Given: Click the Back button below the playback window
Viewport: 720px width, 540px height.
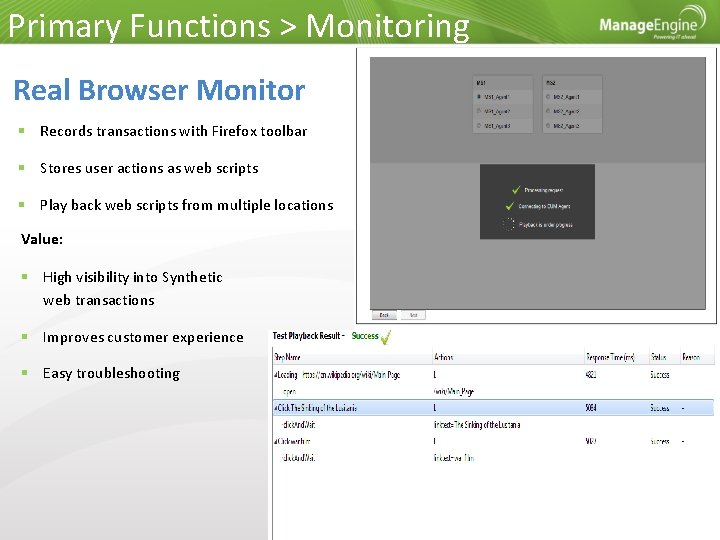Looking at the screenshot, I should (x=384, y=315).
